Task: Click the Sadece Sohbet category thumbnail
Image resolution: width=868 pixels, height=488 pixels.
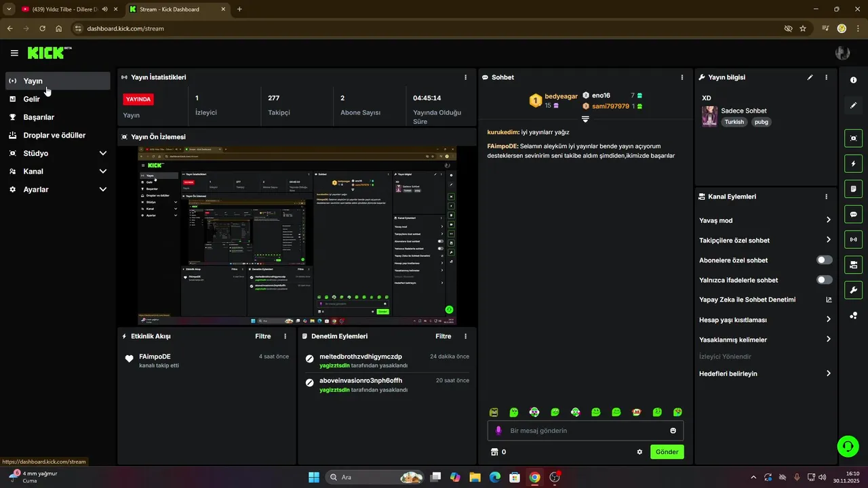Action: click(709, 116)
